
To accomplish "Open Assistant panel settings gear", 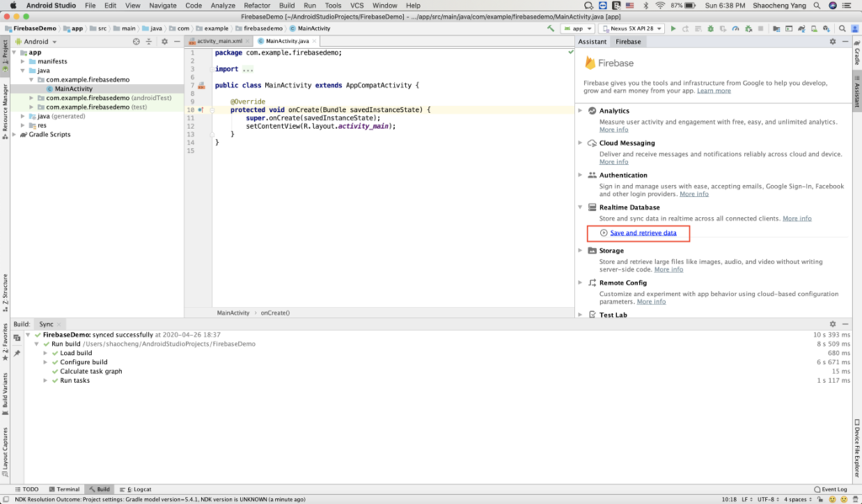I will pyautogui.click(x=833, y=42).
